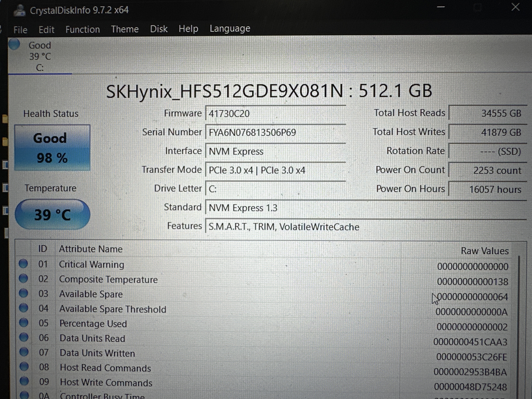This screenshot has width=532, height=399.
Task: Click the status dot for Host Read Commands
Action: point(24,366)
